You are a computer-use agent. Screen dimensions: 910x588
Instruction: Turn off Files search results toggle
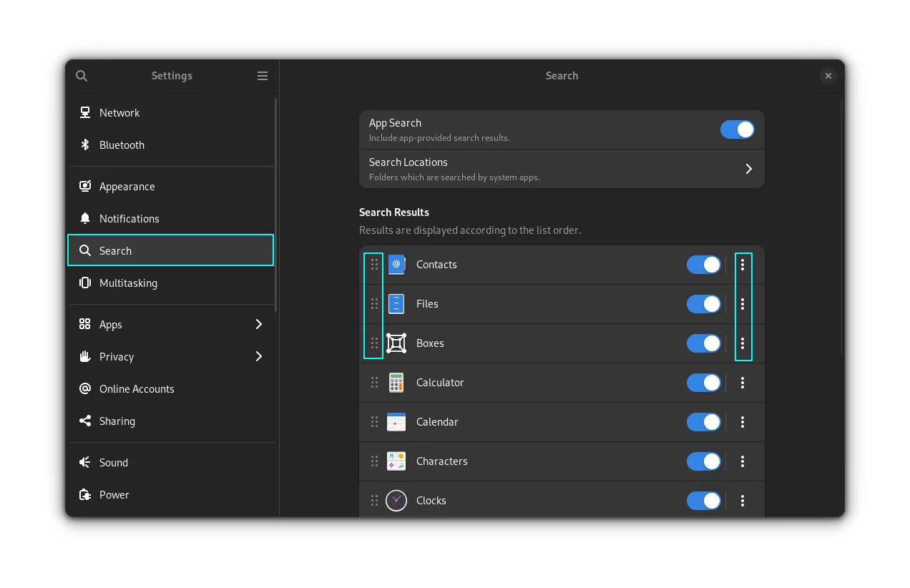pyautogui.click(x=703, y=304)
